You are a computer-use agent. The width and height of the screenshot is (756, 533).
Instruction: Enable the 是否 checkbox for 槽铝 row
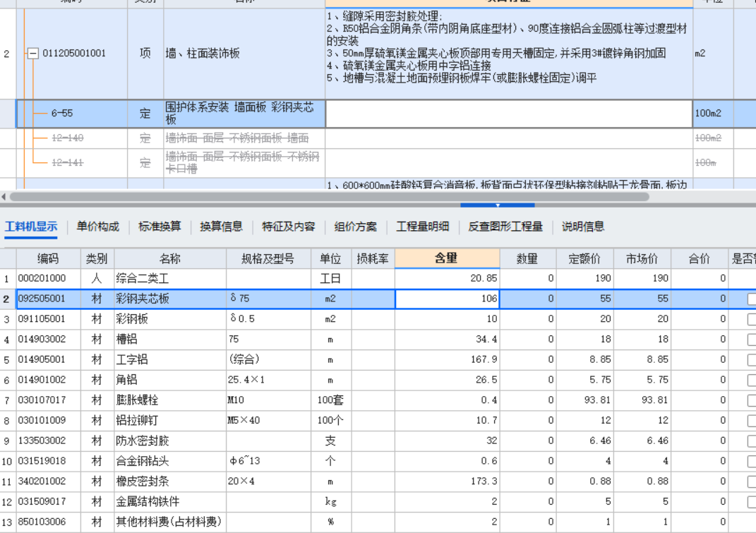pyautogui.click(x=752, y=339)
